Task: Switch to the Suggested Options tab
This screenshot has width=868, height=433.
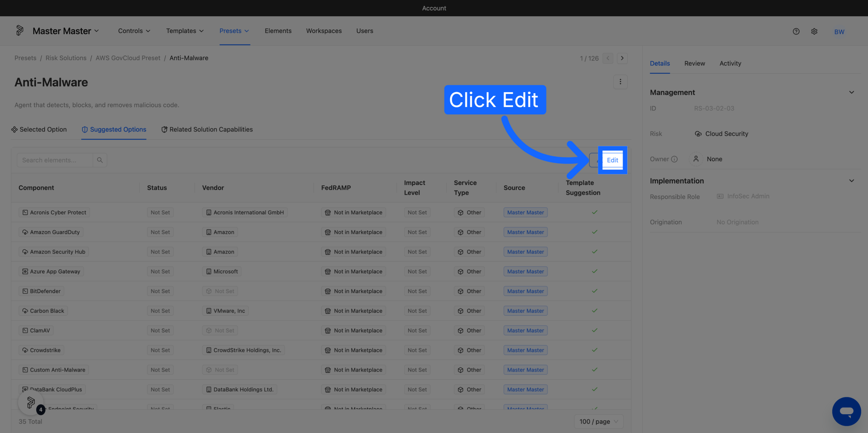Action: pyautogui.click(x=114, y=129)
